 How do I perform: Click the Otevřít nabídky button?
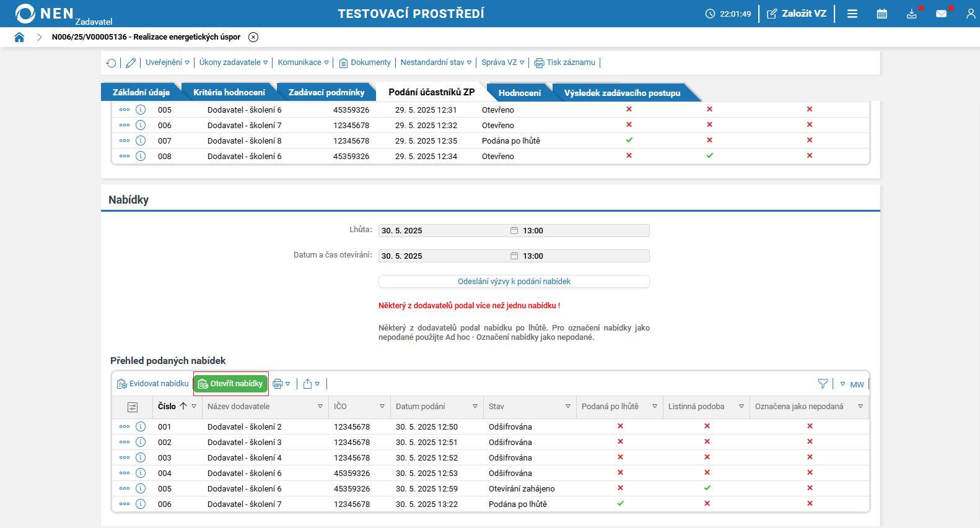coord(231,384)
